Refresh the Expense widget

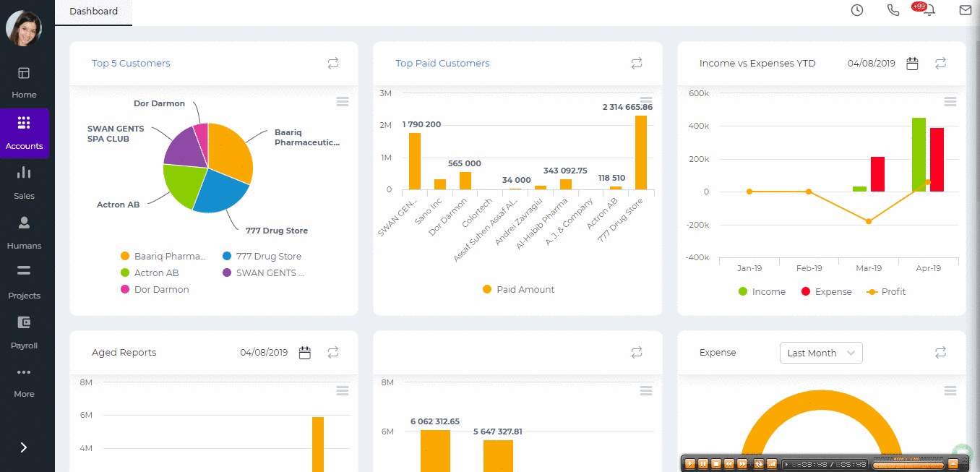940,353
